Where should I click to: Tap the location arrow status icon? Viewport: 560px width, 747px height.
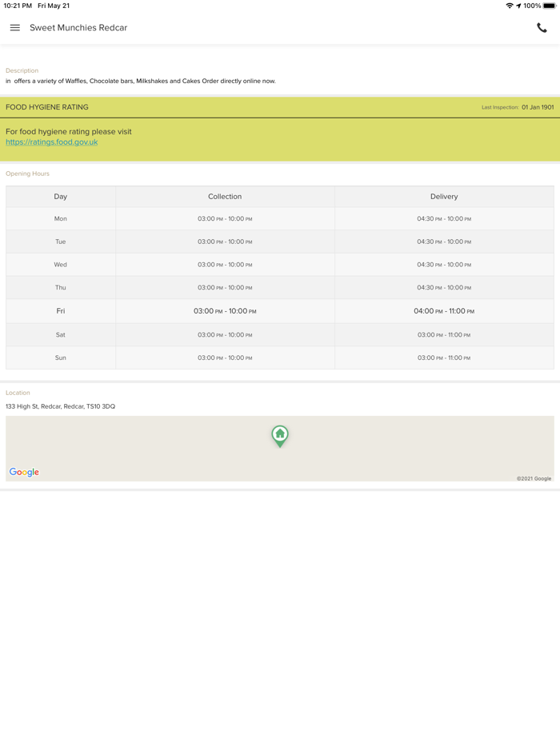pos(518,6)
